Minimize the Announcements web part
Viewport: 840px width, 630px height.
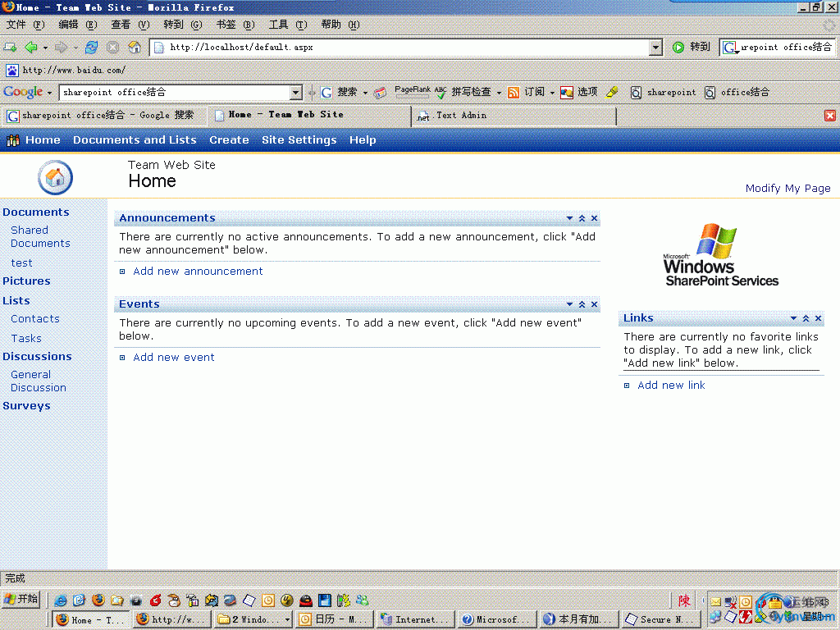pyautogui.click(x=582, y=218)
